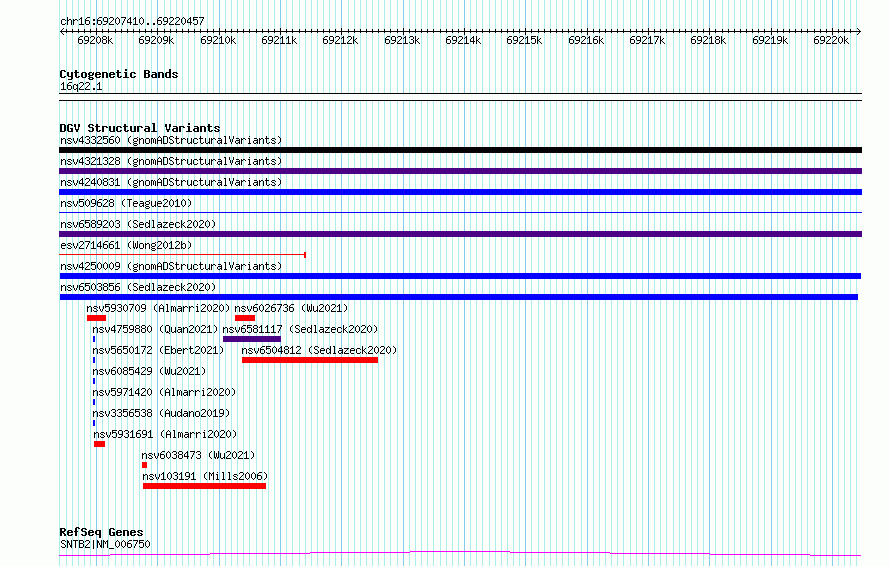Screen dimensions: 890x566
Task: Click the 69220k ruler tick label
Action: tap(831, 40)
